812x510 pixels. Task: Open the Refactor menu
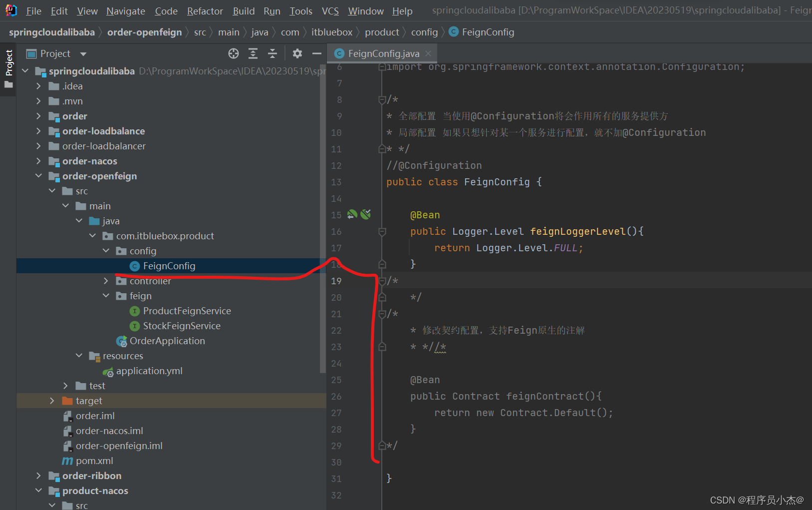205,11
